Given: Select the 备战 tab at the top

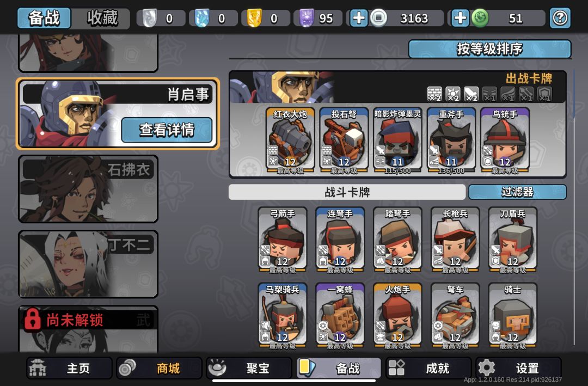Looking at the screenshot, I should pos(44,18).
